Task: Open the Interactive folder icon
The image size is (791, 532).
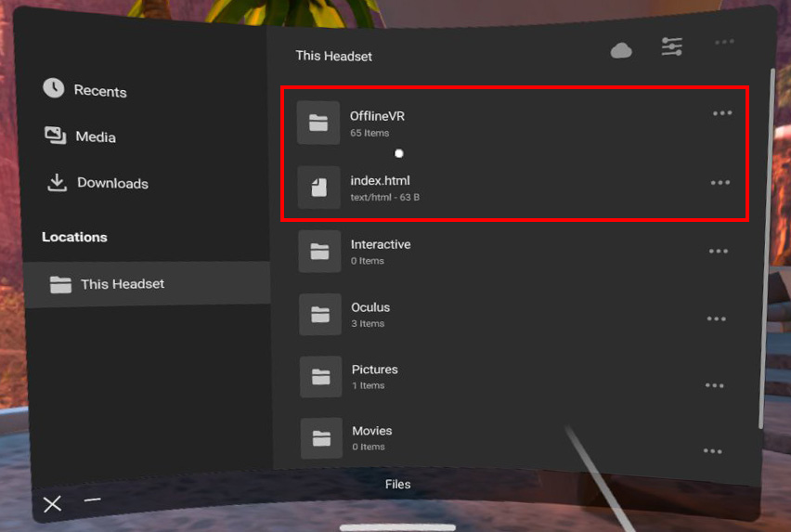Action: click(319, 251)
